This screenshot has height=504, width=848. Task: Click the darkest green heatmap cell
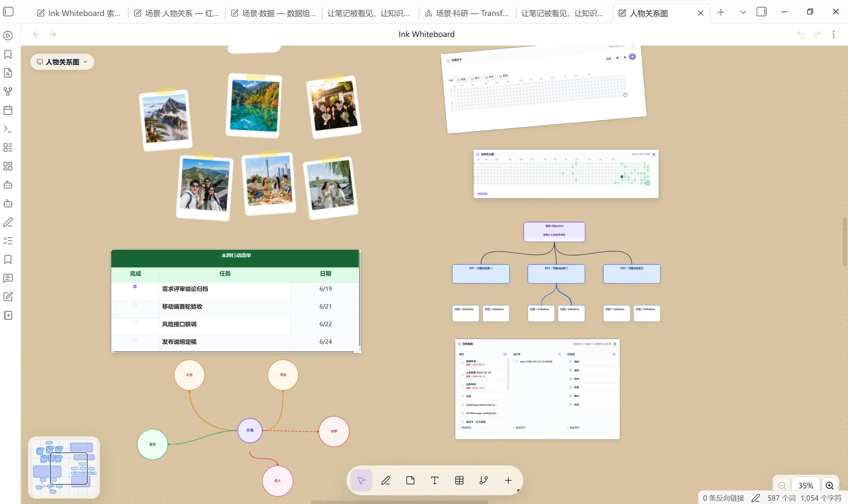[x=622, y=177]
